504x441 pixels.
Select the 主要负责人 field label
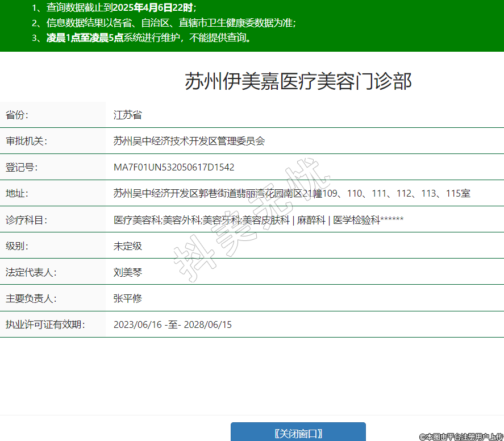31,298
